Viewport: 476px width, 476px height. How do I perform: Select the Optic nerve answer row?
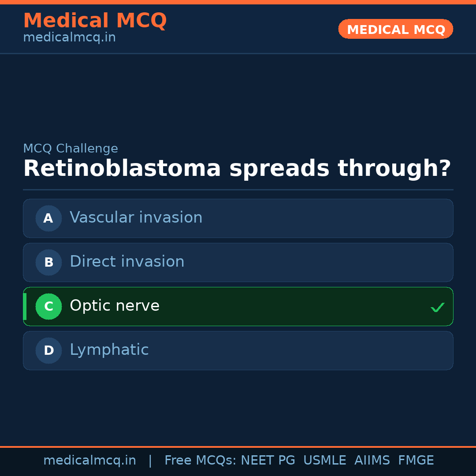(x=238, y=306)
